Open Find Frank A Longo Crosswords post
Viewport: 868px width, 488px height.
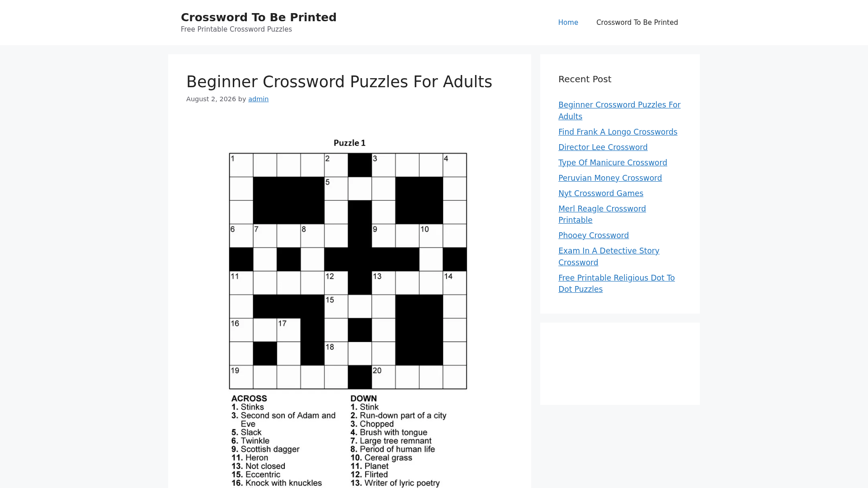[x=618, y=132]
